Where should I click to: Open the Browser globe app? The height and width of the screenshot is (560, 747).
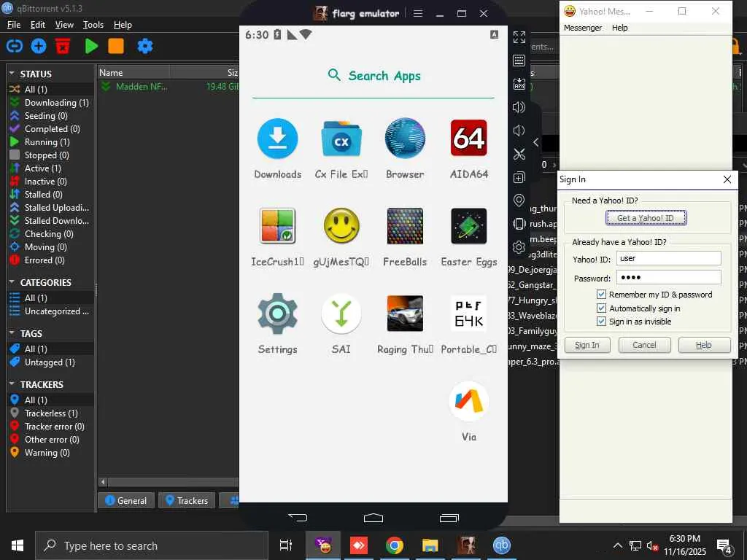(x=405, y=139)
